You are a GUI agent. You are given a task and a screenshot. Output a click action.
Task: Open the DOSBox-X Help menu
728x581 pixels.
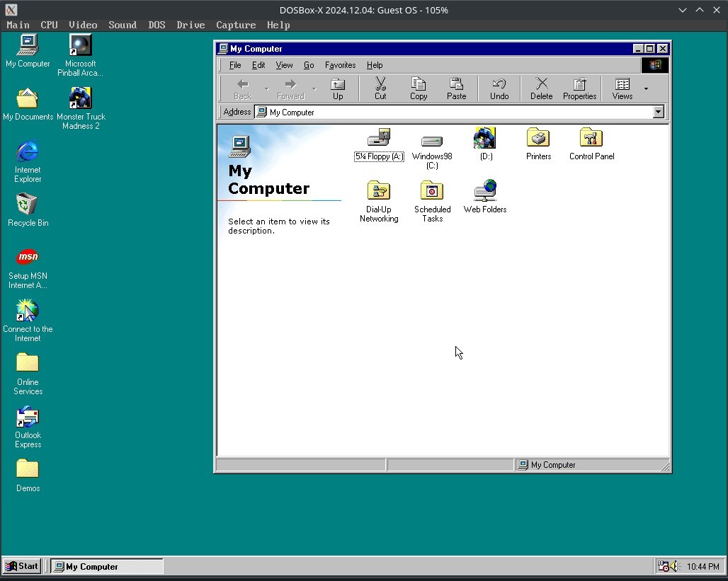pos(278,25)
